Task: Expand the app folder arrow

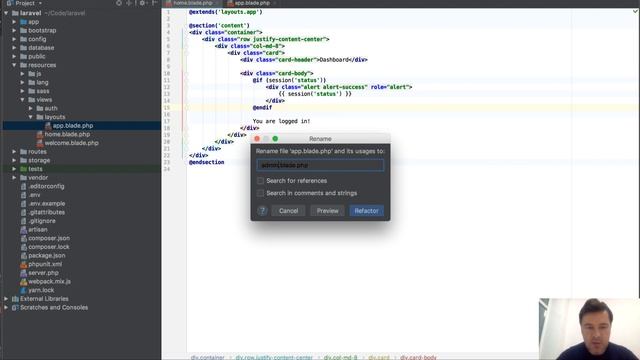Action: (x=15, y=22)
